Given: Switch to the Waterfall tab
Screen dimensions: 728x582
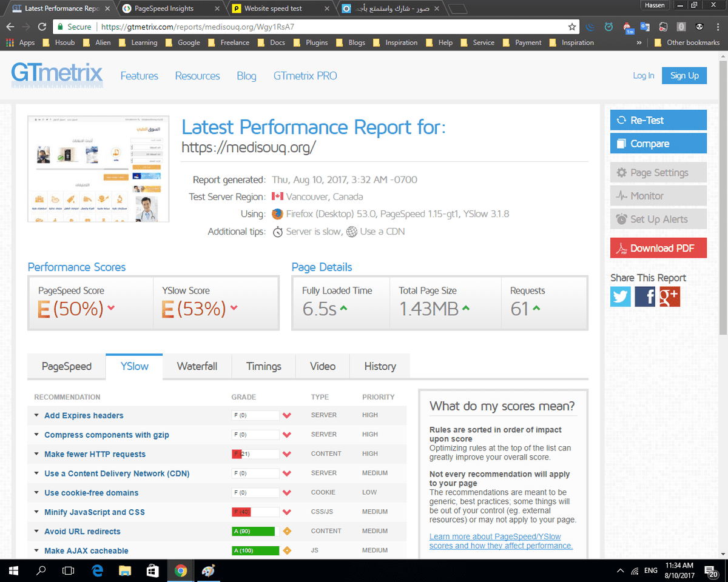Looking at the screenshot, I should [197, 366].
